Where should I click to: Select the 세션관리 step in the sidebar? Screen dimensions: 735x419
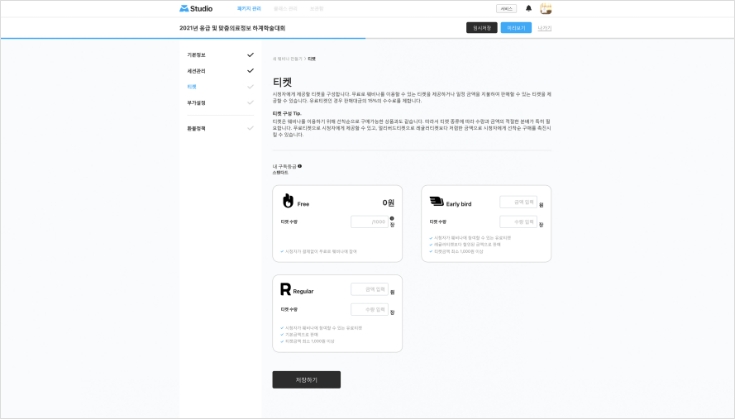196,71
